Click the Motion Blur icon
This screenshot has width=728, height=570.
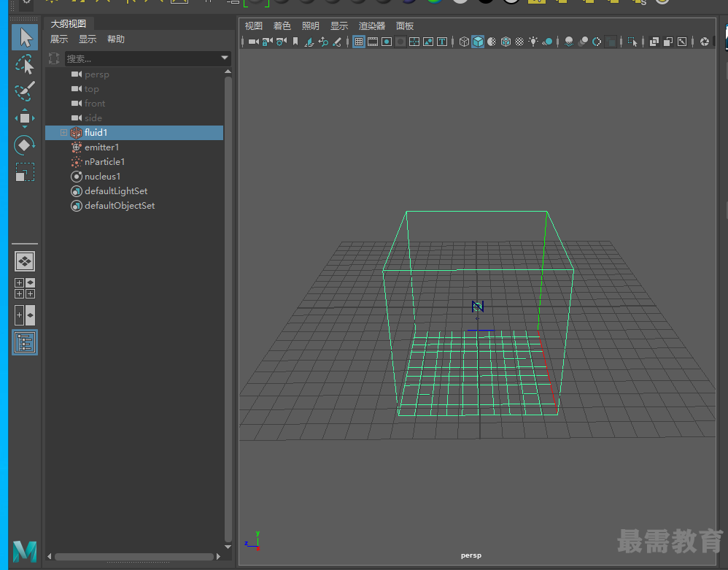click(x=583, y=42)
